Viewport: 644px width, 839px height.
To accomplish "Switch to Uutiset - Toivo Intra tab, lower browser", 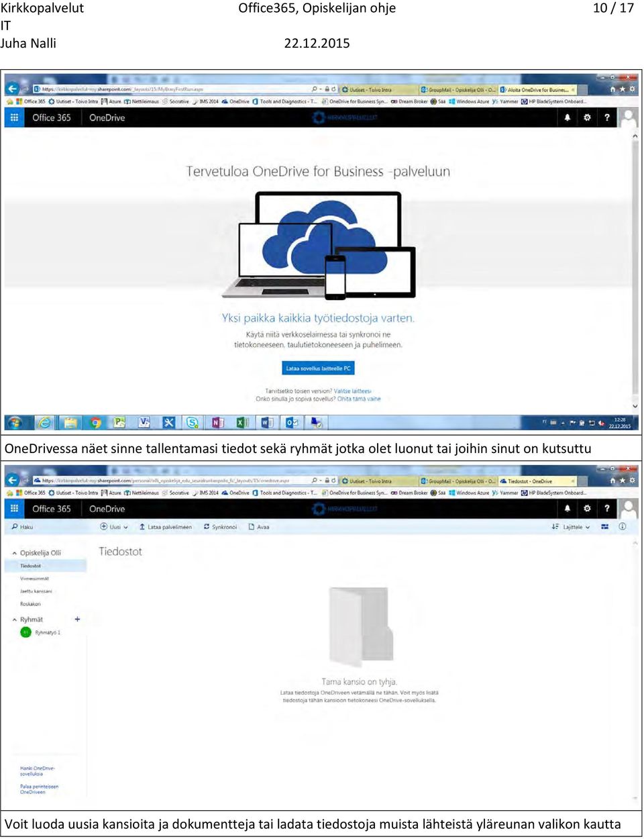I will pos(378,481).
